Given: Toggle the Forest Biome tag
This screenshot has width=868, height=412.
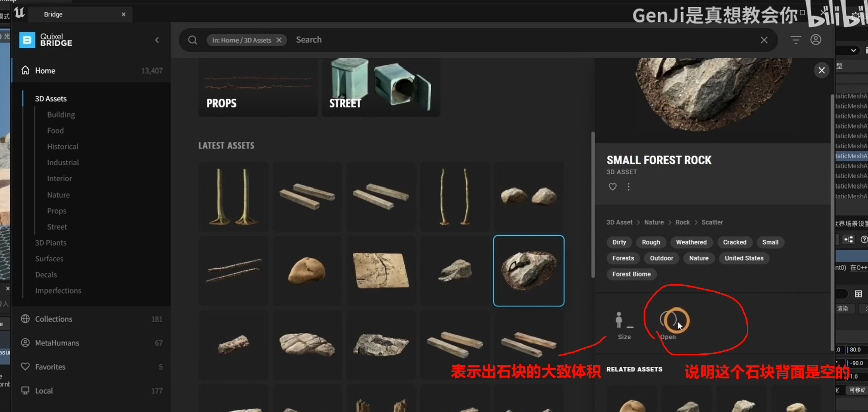Looking at the screenshot, I should pyautogui.click(x=631, y=274).
